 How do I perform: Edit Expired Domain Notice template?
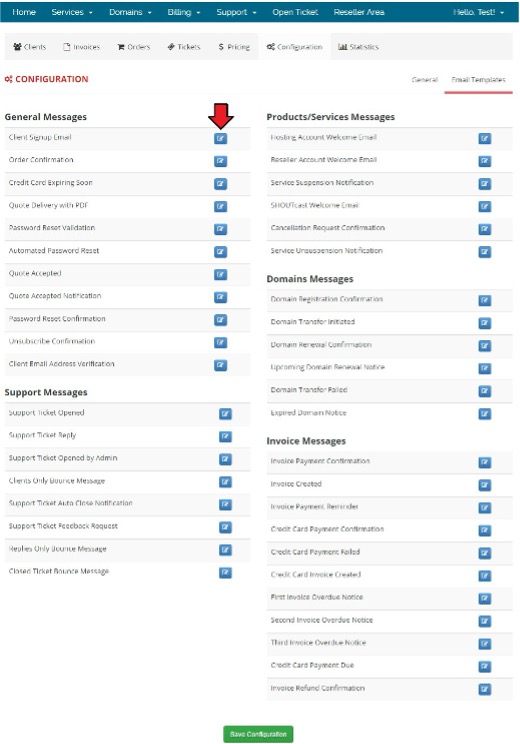coord(484,414)
